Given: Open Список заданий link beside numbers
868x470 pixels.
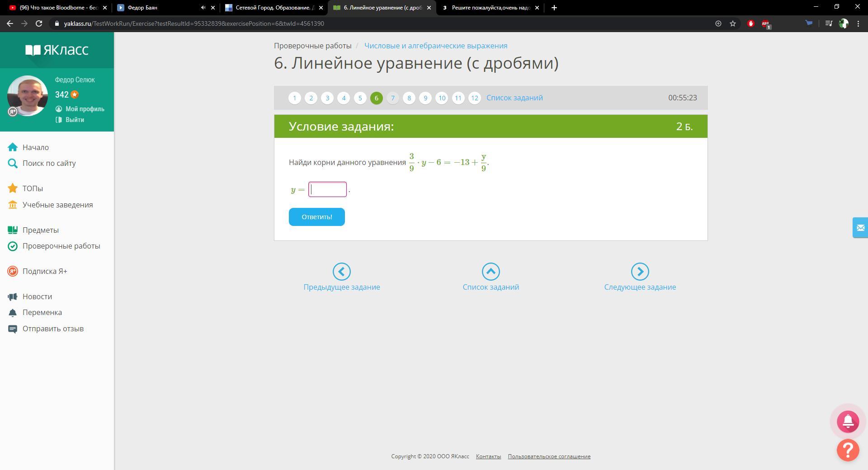Looking at the screenshot, I should pyautogui.click(x=514, y=98).
